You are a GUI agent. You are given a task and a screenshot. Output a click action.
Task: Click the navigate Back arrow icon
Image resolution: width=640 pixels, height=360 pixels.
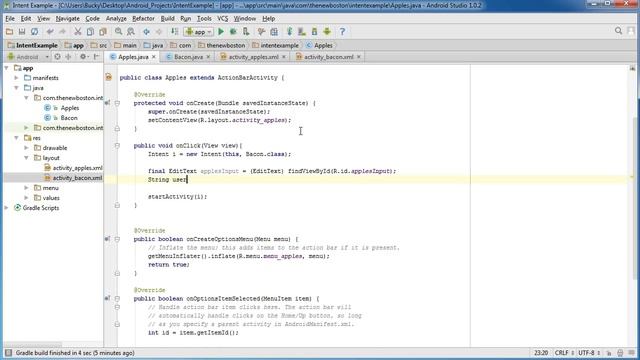coord(146,31)
